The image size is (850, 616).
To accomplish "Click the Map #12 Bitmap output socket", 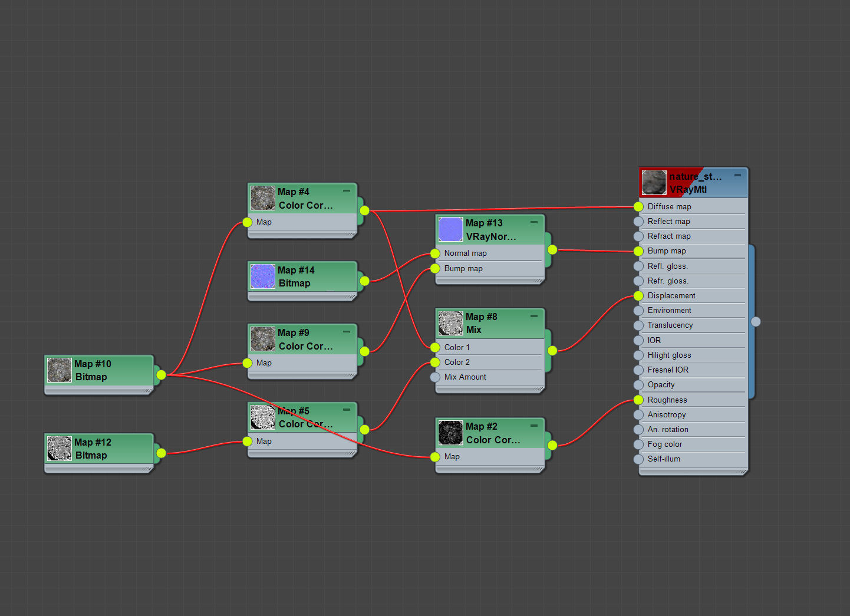I will pos(161,453).
